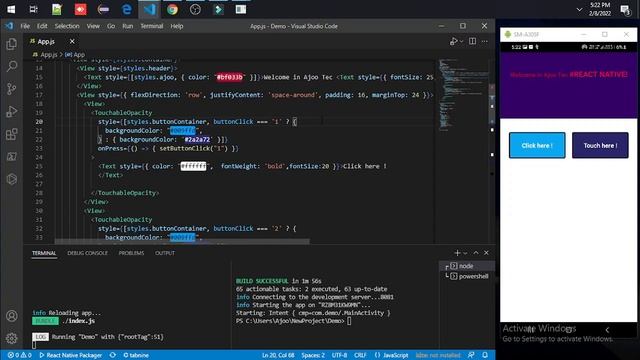Screen dimensions: 640x360
Task: Change encoding via UTF-8 status item
Action: pos(339,355)
